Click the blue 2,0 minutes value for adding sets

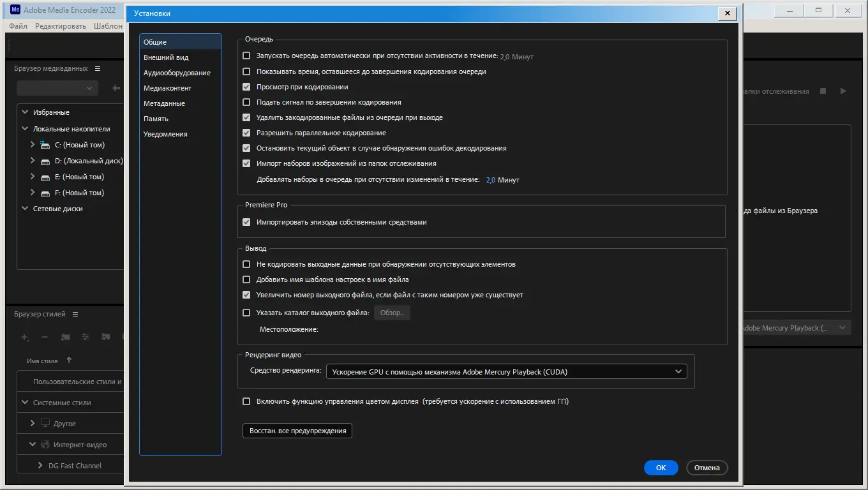(x=491, y=180)
